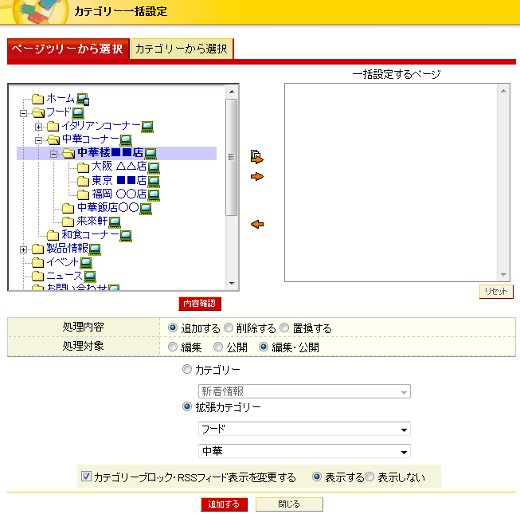This screenshot has width=520, height=514.
Task: Expand the イタリアンコーナー tree node
Action: click(38, 127)
